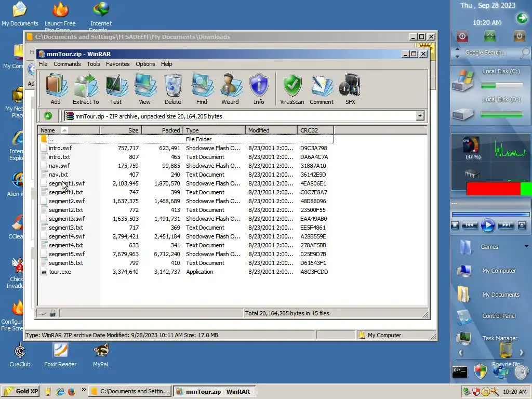Screen dimensions: 532x399
Task: Open Local Disk (D:) in sidebar
Action: (487, 109)
